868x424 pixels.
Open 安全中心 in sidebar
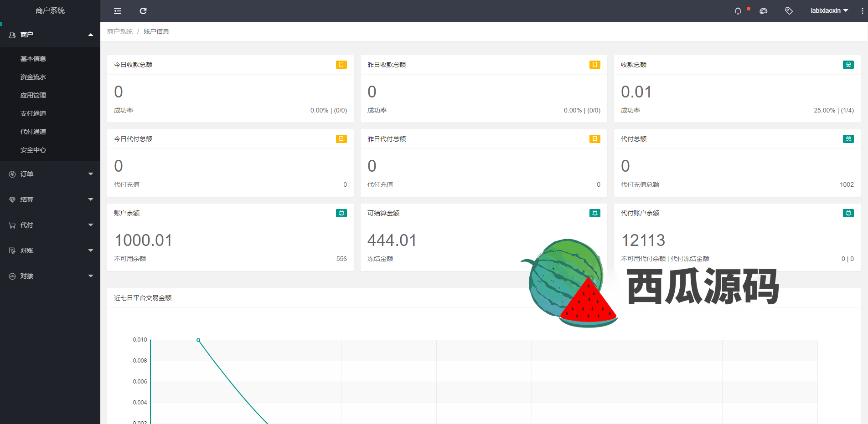click(33, 150)
